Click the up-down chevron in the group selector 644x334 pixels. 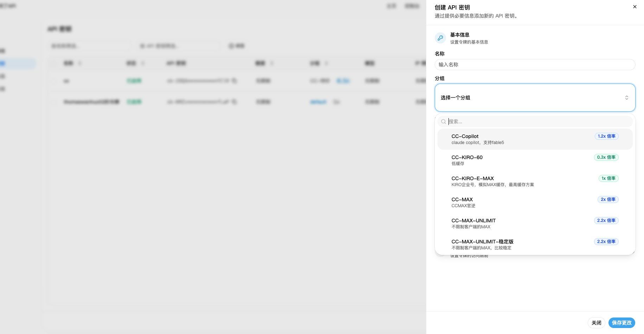(x=626, y=98)
